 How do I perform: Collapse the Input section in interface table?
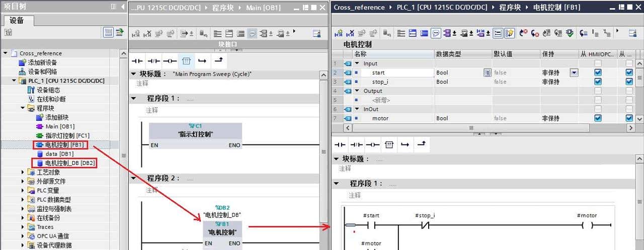[x=357, y=63]
